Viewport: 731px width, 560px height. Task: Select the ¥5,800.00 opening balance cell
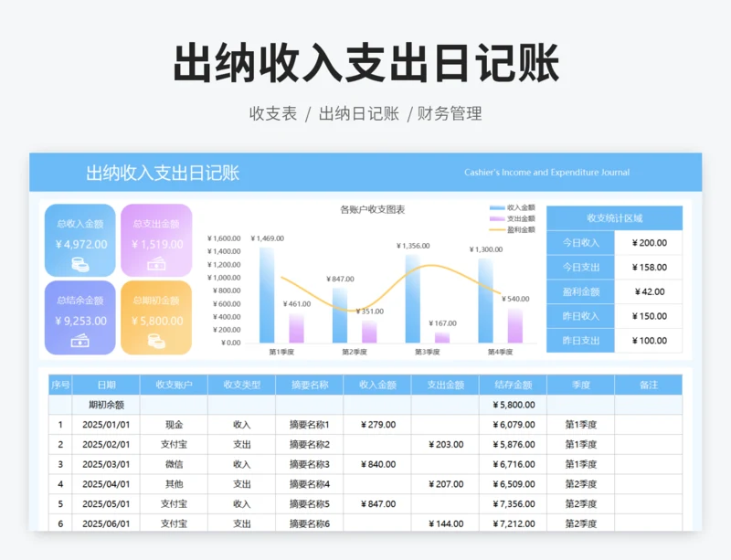tap(514, 405)
